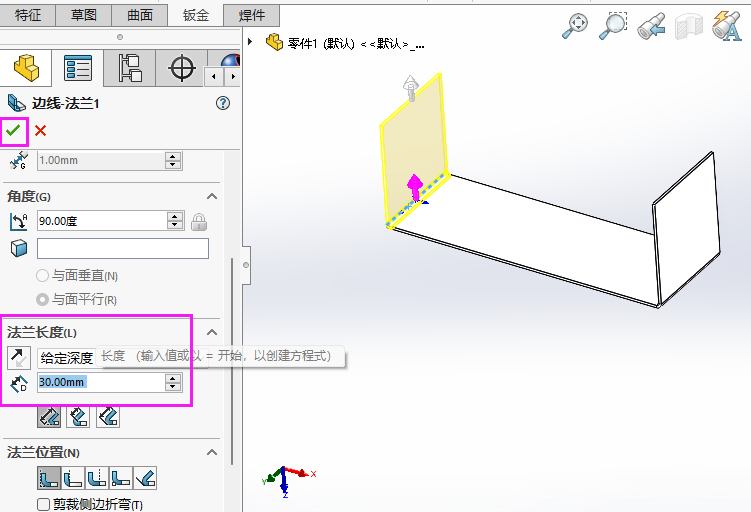Increase the 1.00mm gap distance value
Viewport: 751px width, 512px height.
[x=173, y=157]
